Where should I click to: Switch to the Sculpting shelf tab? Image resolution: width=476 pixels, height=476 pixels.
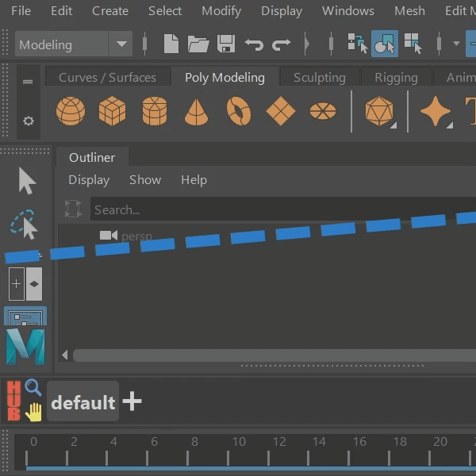coord(320,78)
